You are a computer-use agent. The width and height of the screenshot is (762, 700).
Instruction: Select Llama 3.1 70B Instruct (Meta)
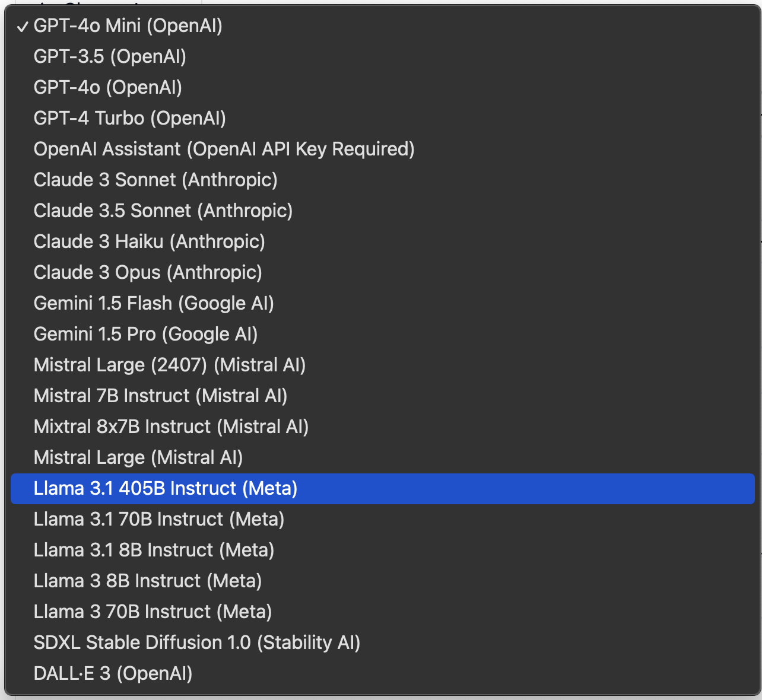pos(159,520)
